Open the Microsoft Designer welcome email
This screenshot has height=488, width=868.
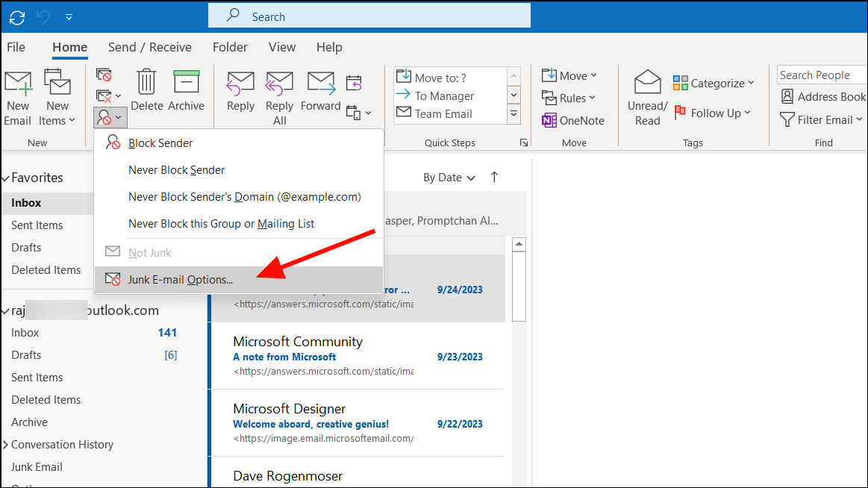pos(358,423)
